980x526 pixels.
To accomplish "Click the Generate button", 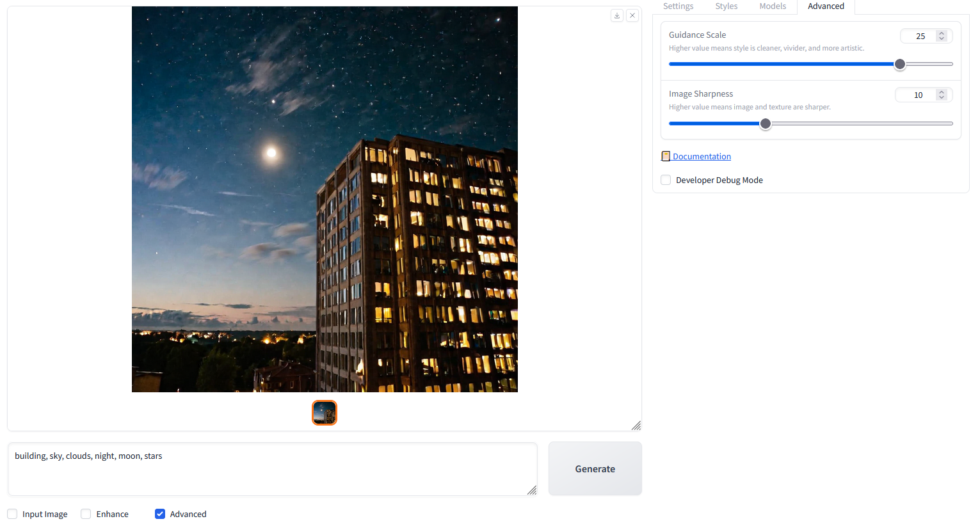I will pyautogui.click(x=595, y=468).
